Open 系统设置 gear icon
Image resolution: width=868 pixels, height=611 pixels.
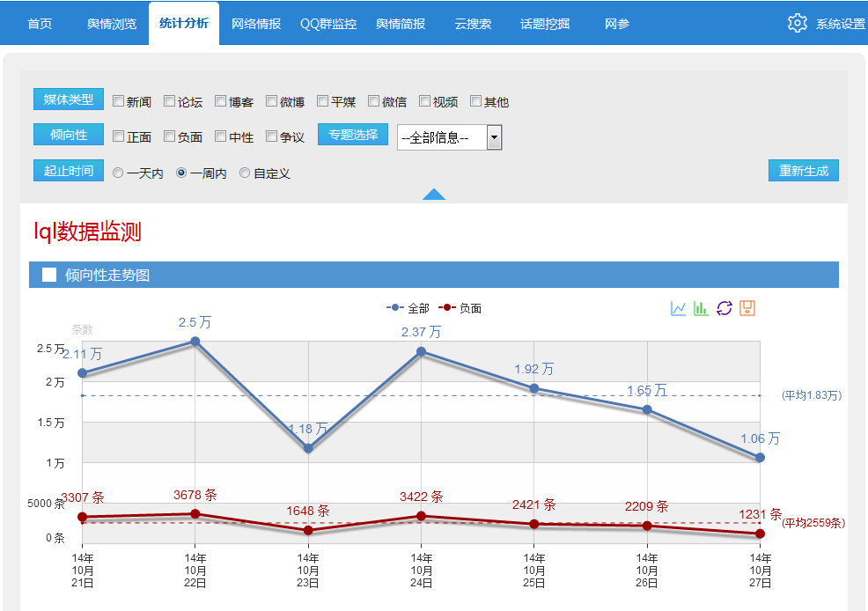pyautogui.click(x=797, y=23)
